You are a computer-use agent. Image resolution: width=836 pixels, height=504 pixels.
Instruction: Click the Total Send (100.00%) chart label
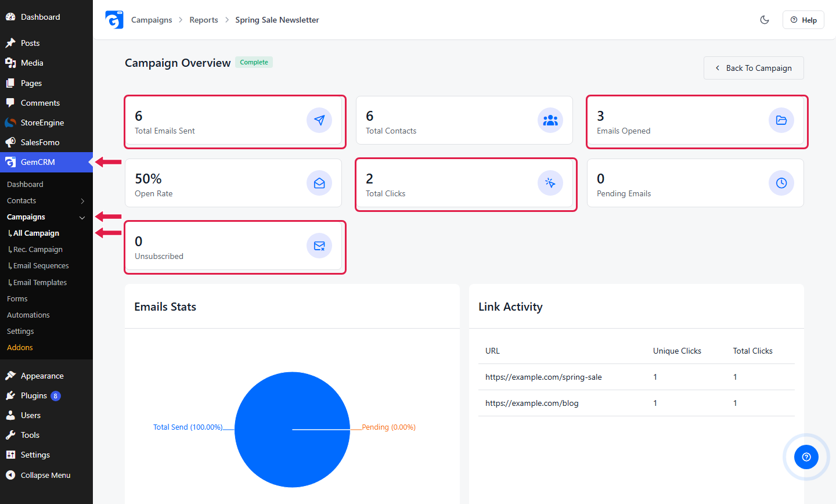tap(188, 427)
